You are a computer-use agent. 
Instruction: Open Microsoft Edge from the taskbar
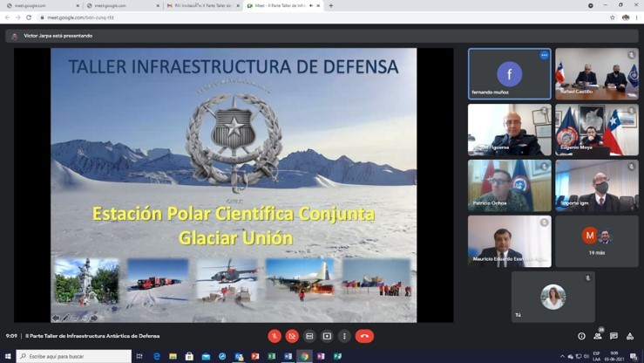click(157, 356)
